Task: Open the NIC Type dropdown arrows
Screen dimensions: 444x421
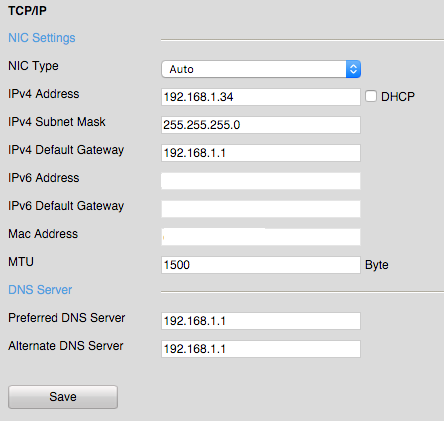Action: click(x=353, y=69)
